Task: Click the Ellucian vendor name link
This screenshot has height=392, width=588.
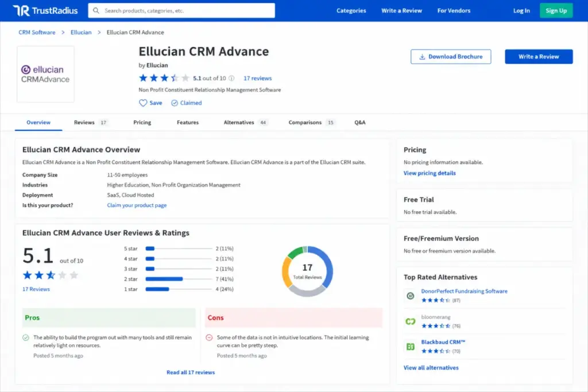Action: 157,65
